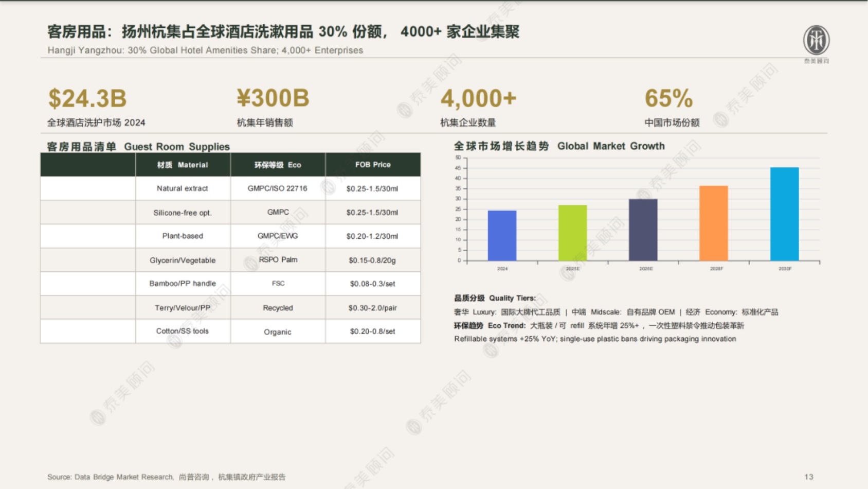
Task: Click the '2030F' x-axis label
Action: [785, 269]
